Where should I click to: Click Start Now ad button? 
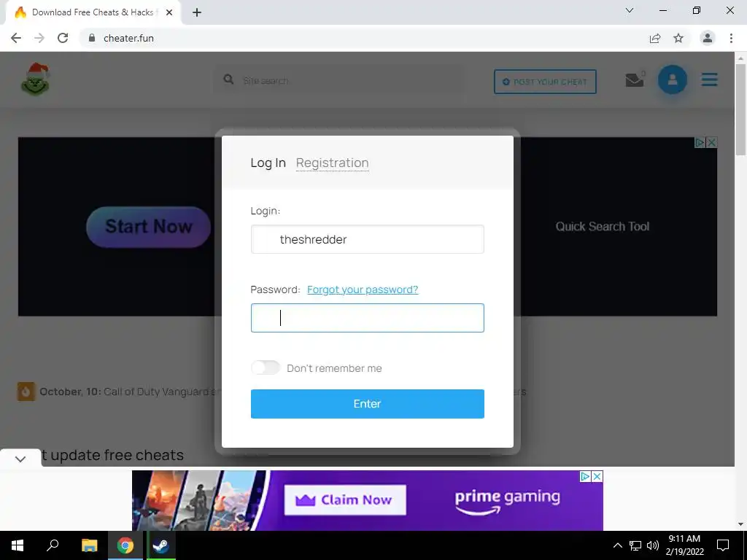148,227
